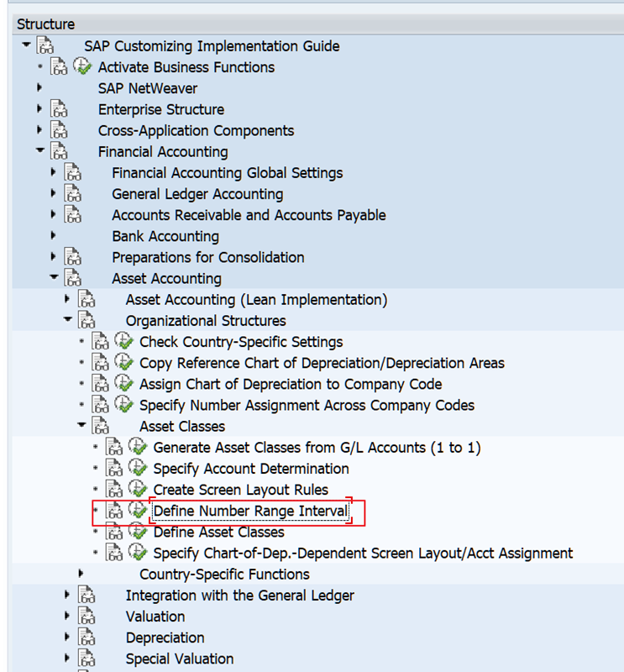Select the Define Number Range Interval text
Image resolution: width=624 pixels, height=672 pixels.
(x=251, y=511)
